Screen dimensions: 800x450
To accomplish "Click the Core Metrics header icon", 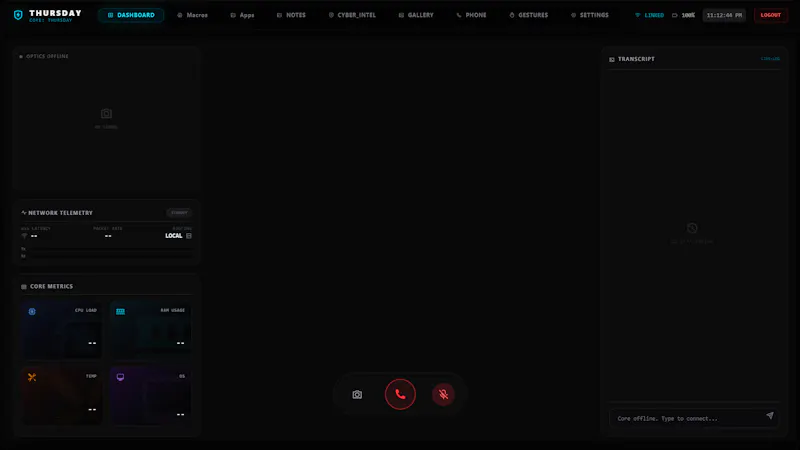I will point(23,287).
